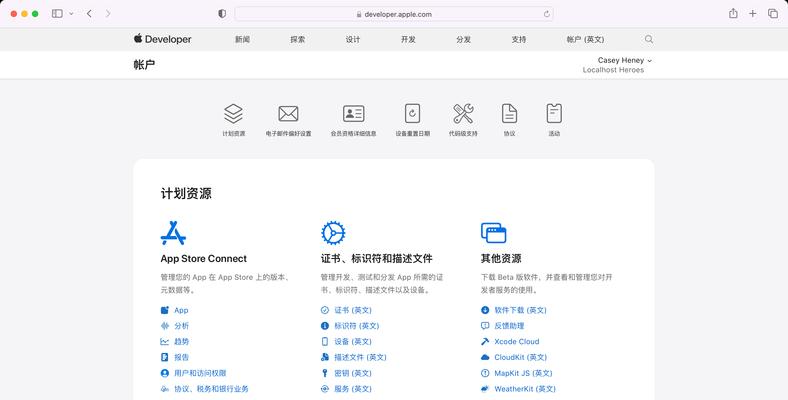Click the certificates gear icon
This screenshot has width=788, height=400.
(333, 233)
